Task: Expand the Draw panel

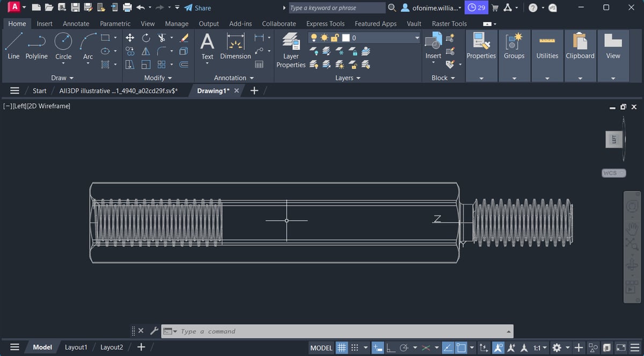Action: pyautogui.click(x=62, y=78)
